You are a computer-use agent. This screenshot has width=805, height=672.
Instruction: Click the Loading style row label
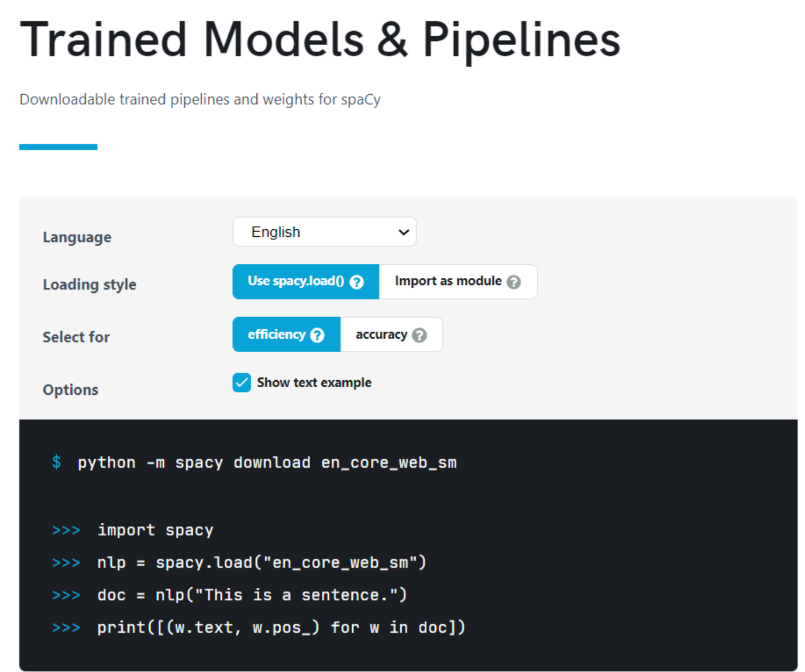tap(90, 285)
